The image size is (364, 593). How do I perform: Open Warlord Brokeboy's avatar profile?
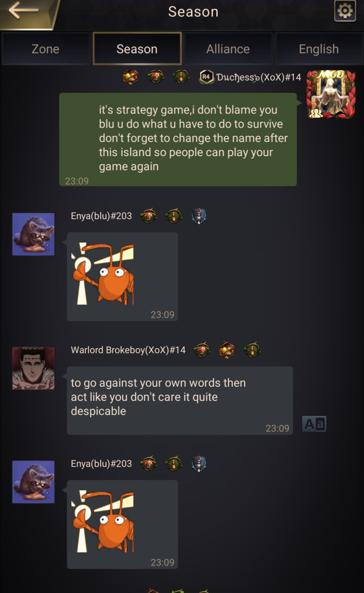coord(34,368)
